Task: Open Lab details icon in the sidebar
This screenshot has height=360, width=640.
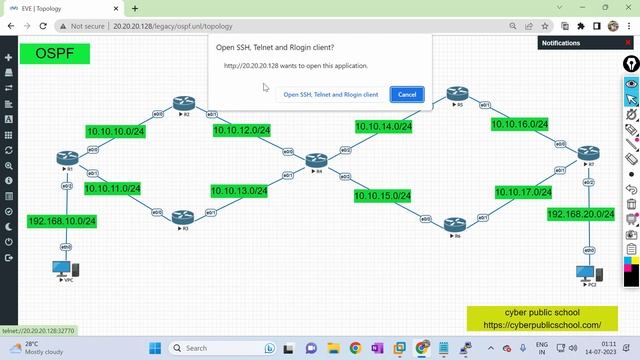Action: point(9,196)
